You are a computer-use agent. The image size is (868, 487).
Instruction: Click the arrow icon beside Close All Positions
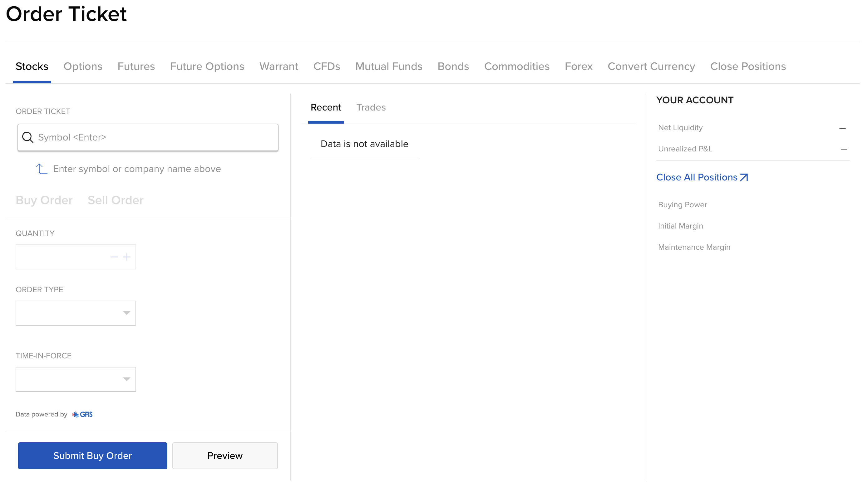coord(744,178)
